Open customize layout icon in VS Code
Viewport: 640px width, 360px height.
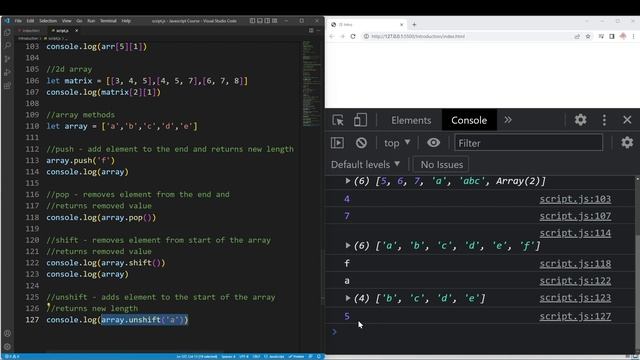point(275,20)
